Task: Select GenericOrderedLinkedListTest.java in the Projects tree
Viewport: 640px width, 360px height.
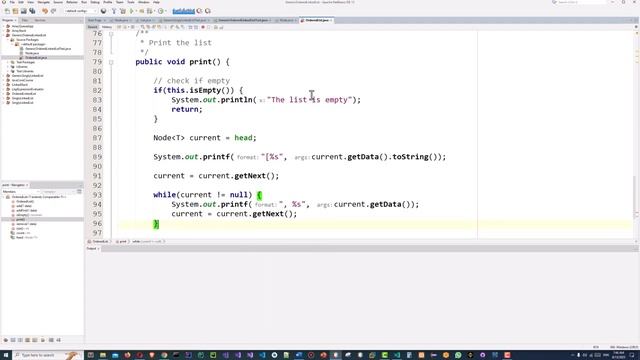Action: click(x=48, y=49)
